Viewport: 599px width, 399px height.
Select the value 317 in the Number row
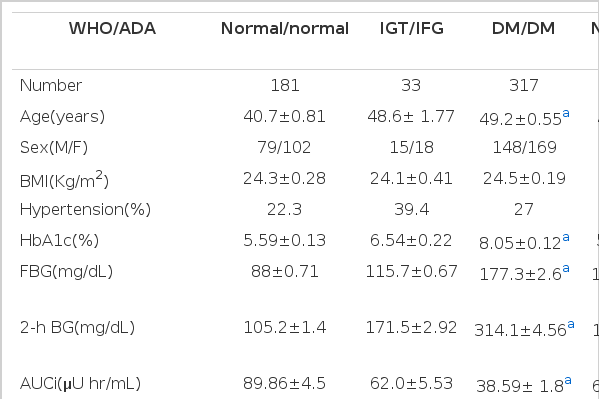tap(524, 85)
